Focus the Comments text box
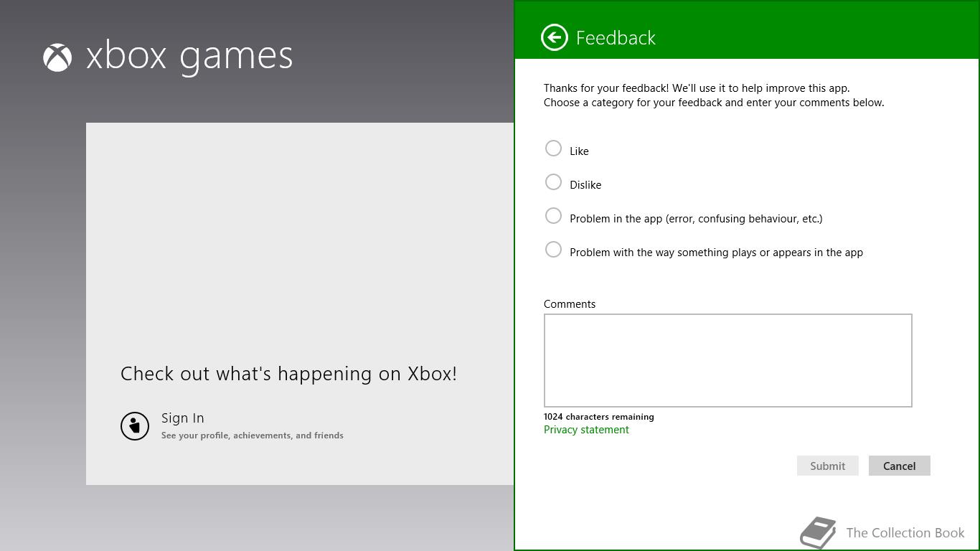 coord(727,360)
